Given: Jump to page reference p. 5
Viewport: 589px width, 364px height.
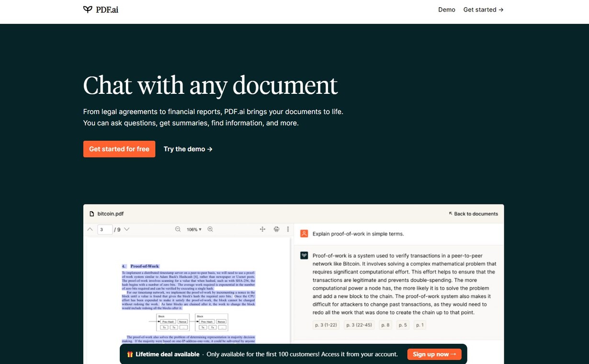Looking at the screenshot, I should coord(403,325).
